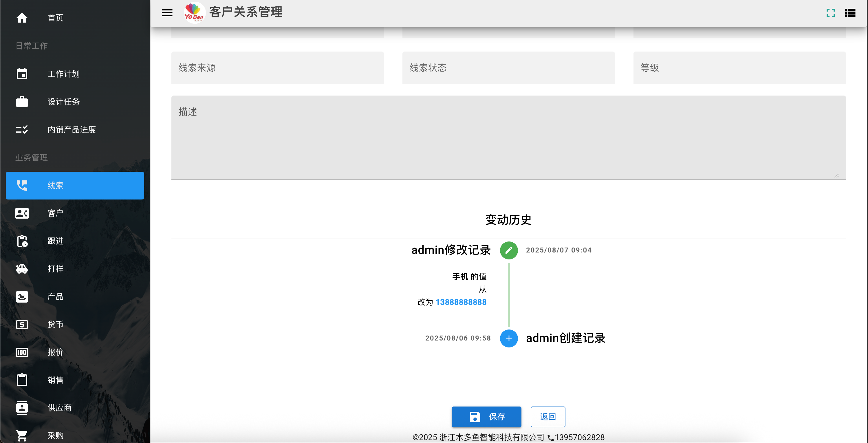Open the calendar icon next to 工作计划
This screenshot has height=443, width=868.
tap(22, 74)
